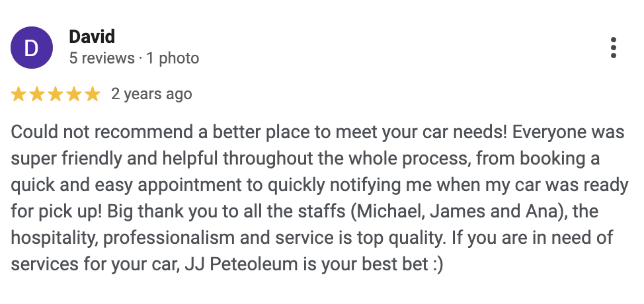Screen dimensions: 644x304
Task: Click the third yellow rating star
Action: [x=56, y=95]
